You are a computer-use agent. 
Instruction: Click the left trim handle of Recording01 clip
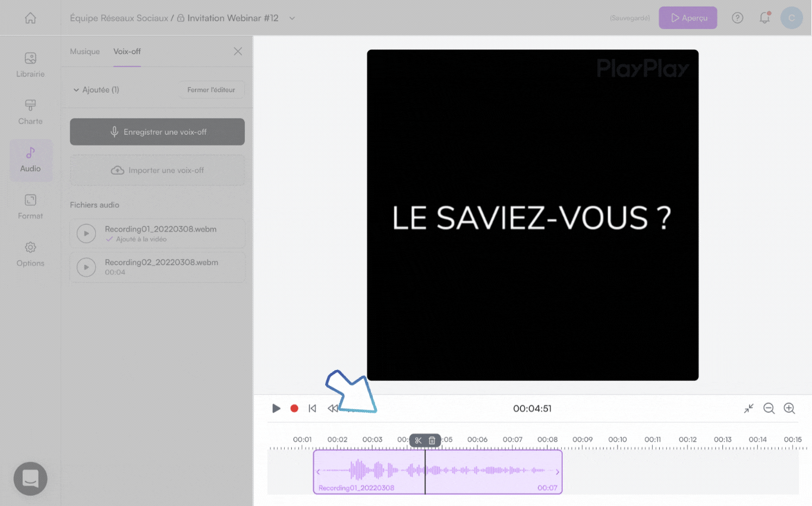point(318,472)
